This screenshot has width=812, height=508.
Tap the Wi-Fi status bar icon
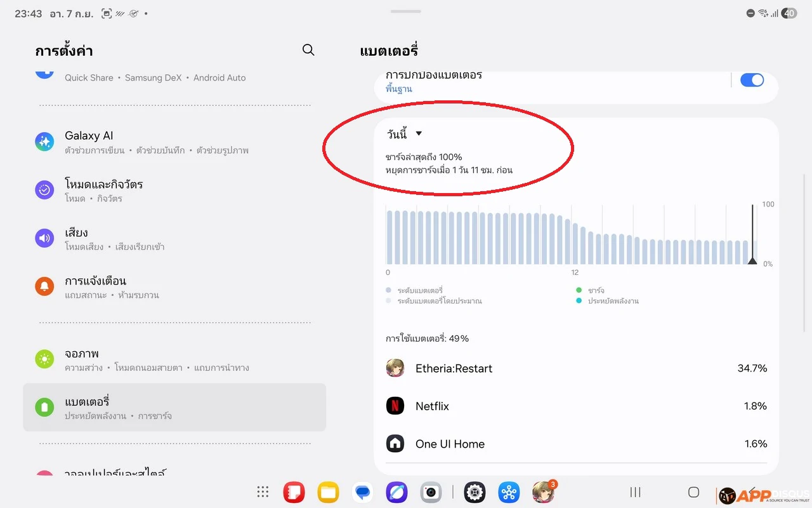763,13
